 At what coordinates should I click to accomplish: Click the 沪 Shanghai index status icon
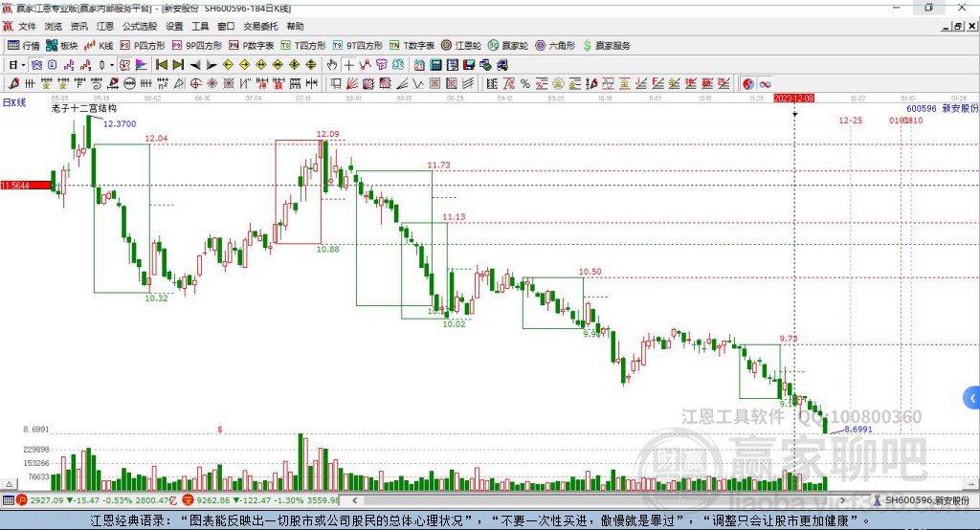click(x=22, y=500)
